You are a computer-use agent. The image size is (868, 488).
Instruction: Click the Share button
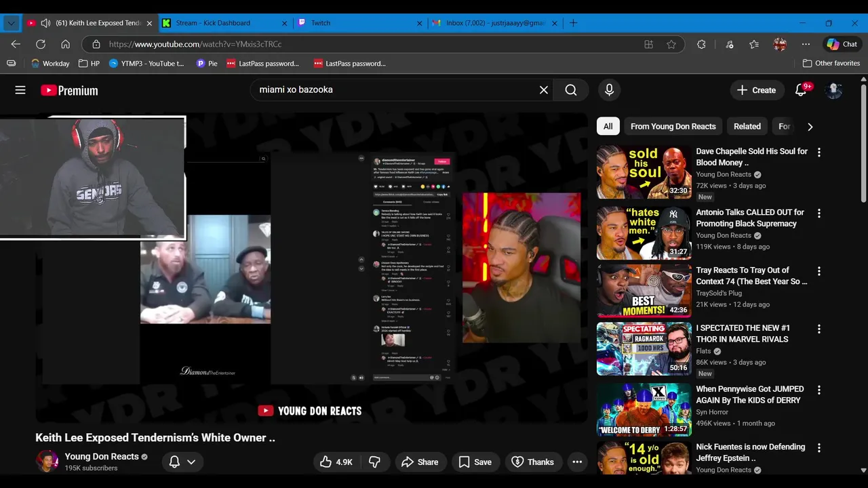pos(420,462)
